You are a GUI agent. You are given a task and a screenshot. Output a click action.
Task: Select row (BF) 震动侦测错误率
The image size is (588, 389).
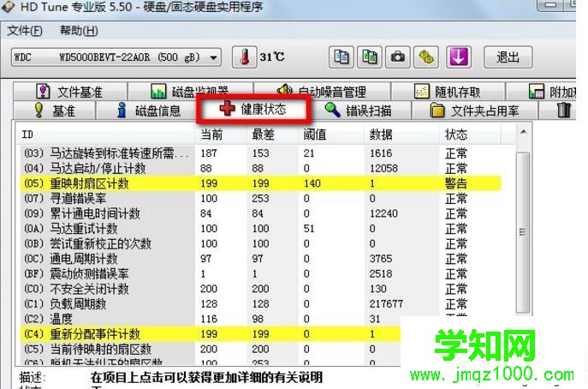click(261, 273)
